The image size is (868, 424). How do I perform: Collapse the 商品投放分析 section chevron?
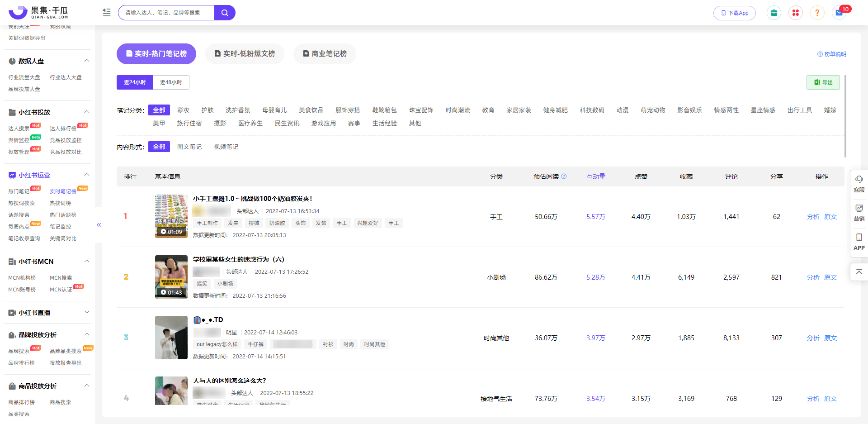tap(87, 386)
